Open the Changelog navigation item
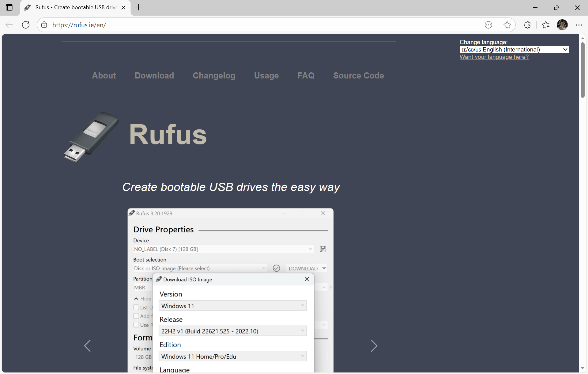 click(x=214, y=75)
